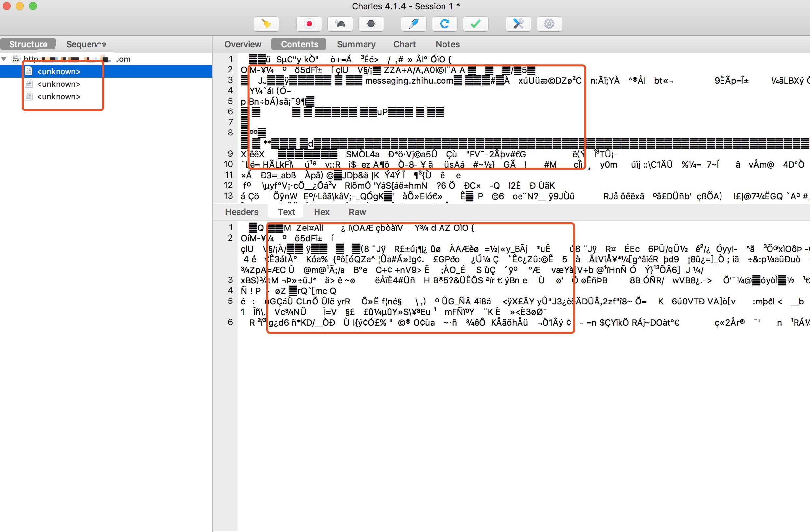Click the blue repeat request icon

[x=444, y=24]
